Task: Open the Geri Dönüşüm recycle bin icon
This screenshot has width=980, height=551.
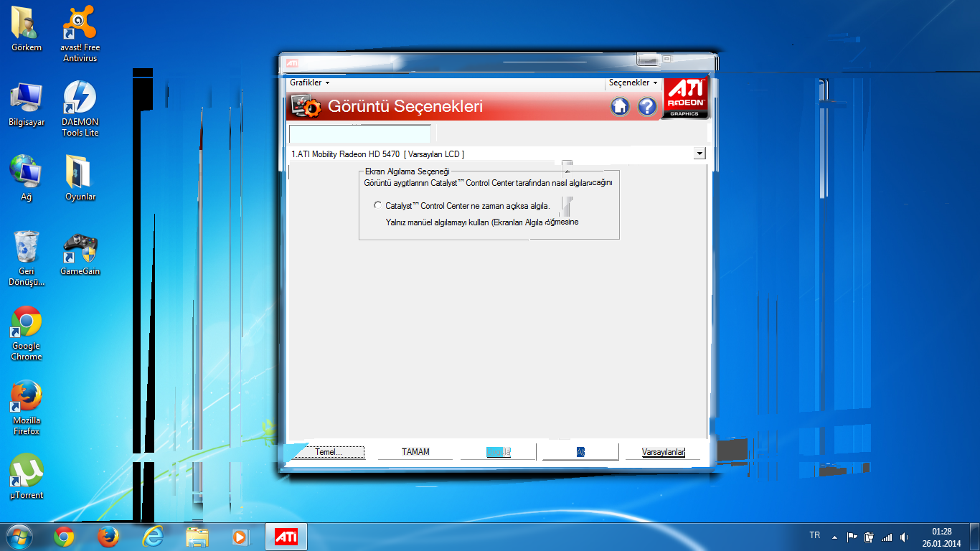Action: click(27, 258)
